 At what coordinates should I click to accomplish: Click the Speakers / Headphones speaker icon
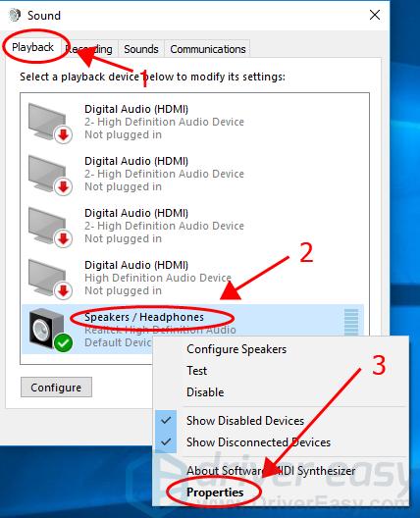click(45, 329)
